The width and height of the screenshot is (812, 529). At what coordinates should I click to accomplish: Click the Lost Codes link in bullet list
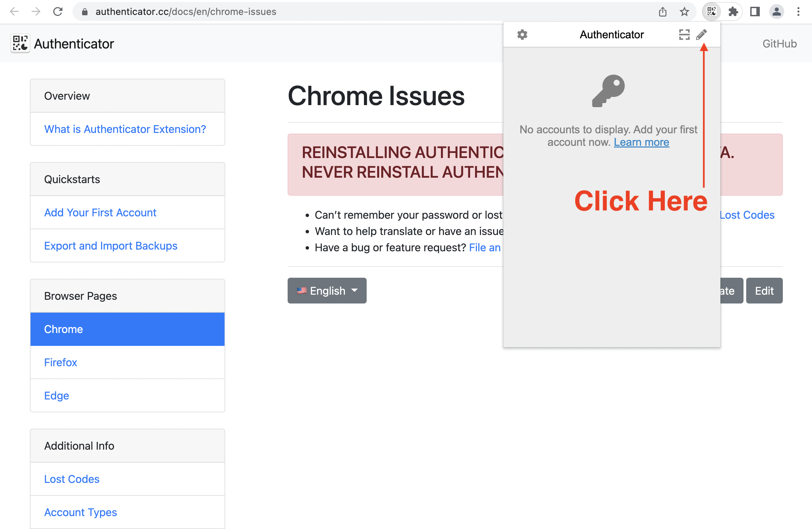pos(747,215)
